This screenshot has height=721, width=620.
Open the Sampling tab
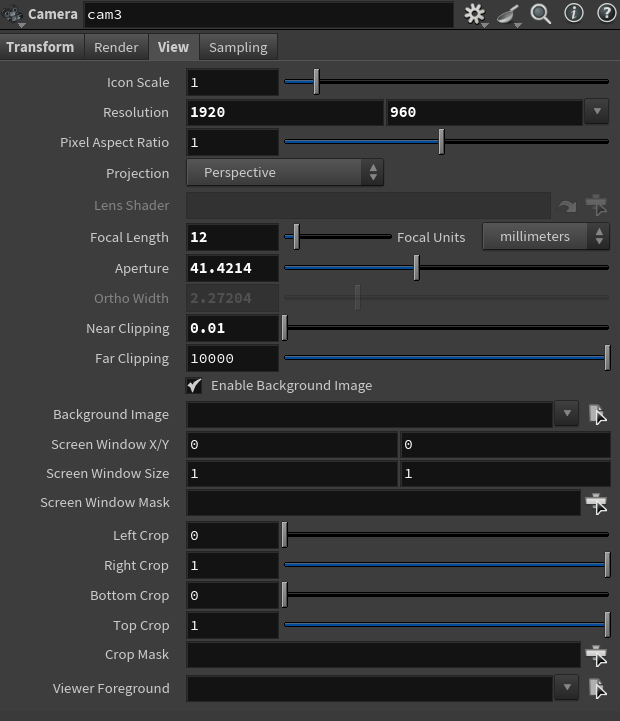point(238,47)
